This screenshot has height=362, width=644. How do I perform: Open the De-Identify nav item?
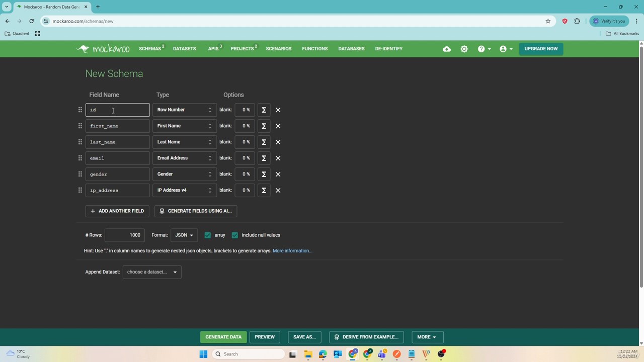(389, 49)
